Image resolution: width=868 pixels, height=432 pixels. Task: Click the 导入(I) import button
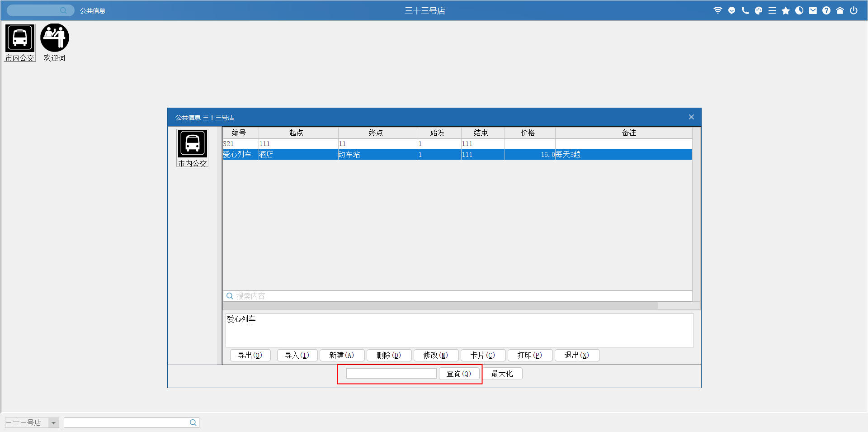point(297,355)
